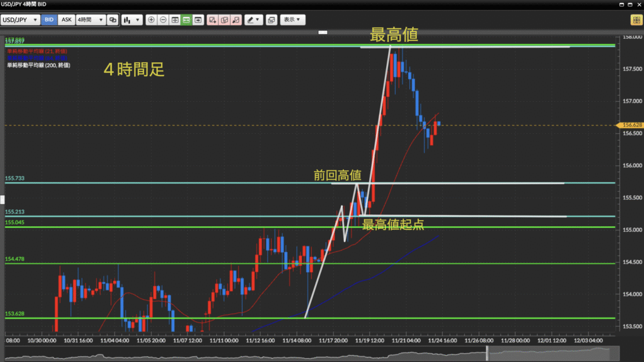
Task: Click the split chart layout icon
Action: click(175, 20)
